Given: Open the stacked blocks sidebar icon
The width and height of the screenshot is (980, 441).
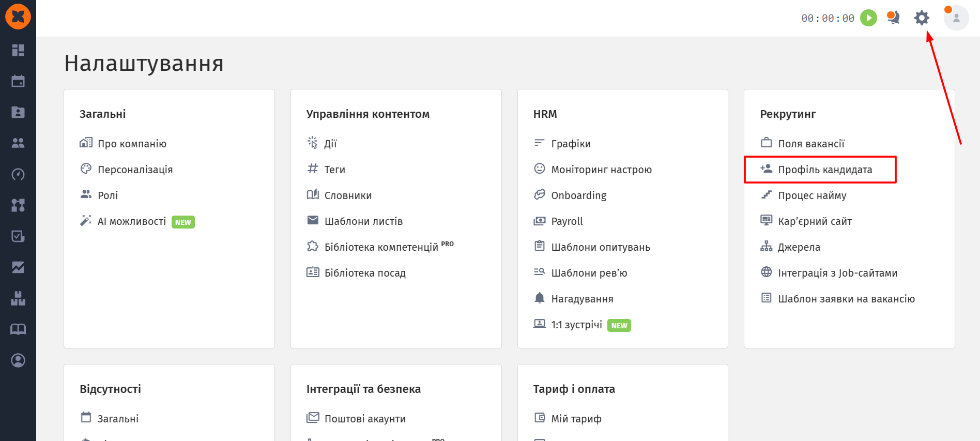Looking at the screenshot, I should 18,298.
